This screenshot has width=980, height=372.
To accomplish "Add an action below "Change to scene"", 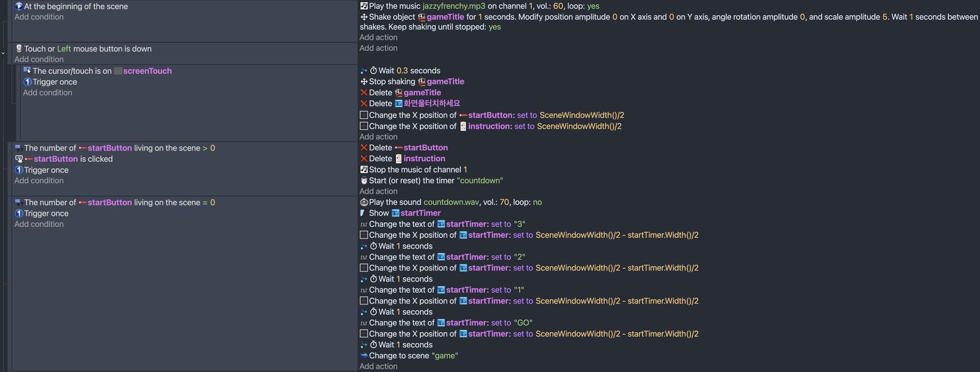I will click(x=378, y=366).
